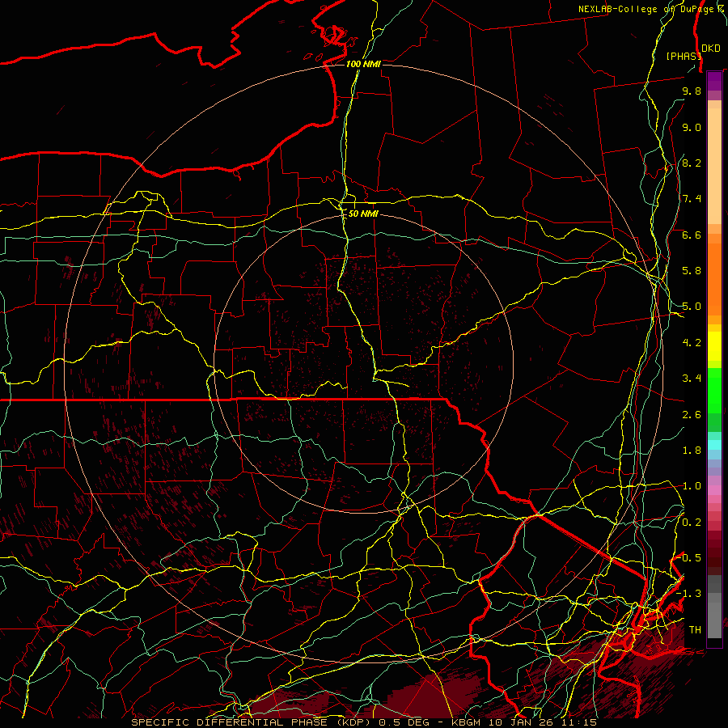Select the 6.6 scale value

[x=692, y=235]
